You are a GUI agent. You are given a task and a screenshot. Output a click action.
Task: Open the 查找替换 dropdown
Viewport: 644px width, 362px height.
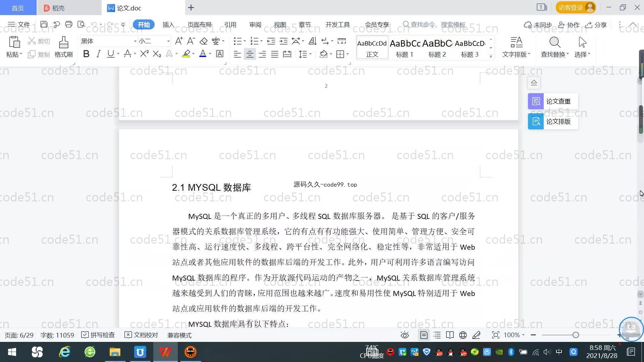pos(555,54)
